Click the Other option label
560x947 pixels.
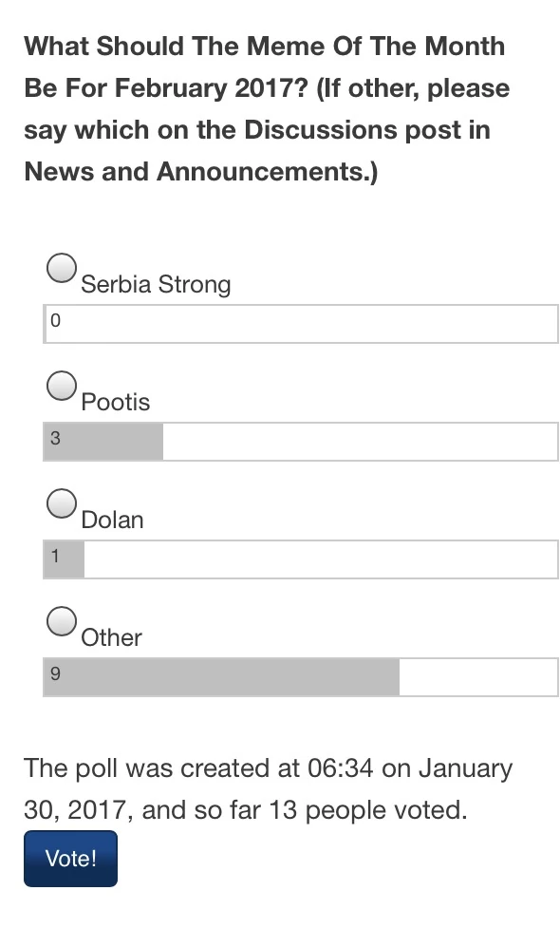[111, 636]
